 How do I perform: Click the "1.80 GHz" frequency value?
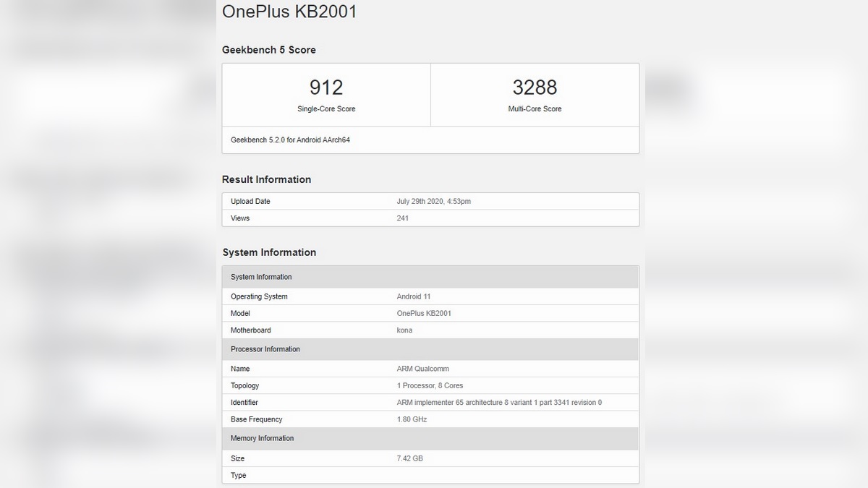412,419
